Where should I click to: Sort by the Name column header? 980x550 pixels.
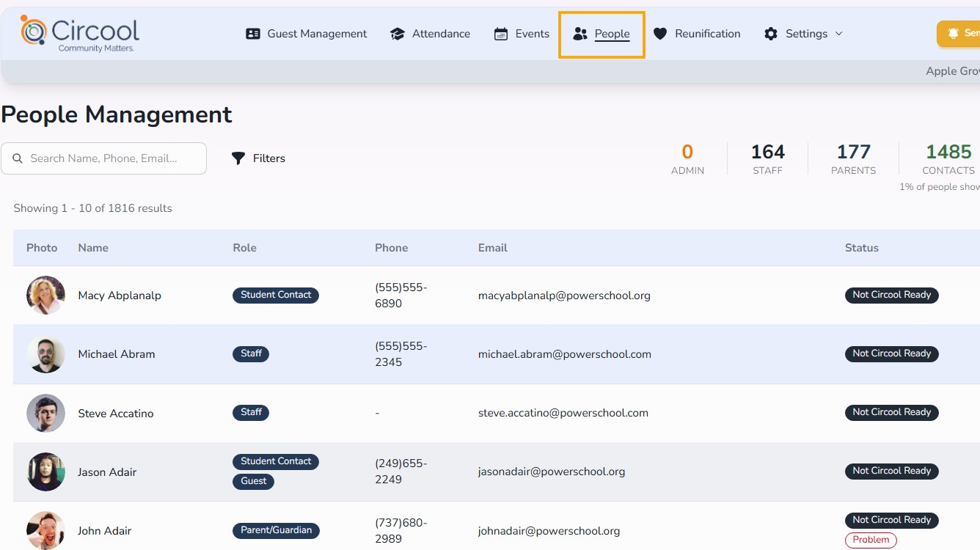point(93,248)
